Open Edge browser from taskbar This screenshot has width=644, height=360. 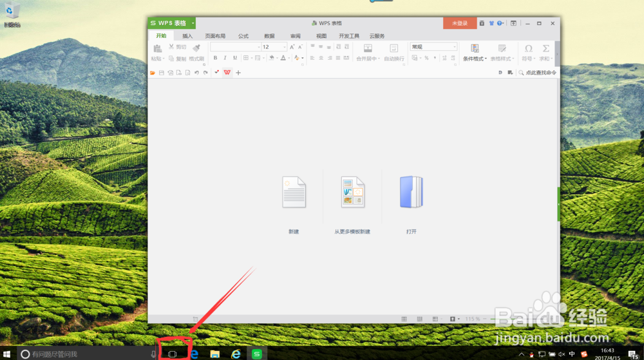(x=194, y=354)
